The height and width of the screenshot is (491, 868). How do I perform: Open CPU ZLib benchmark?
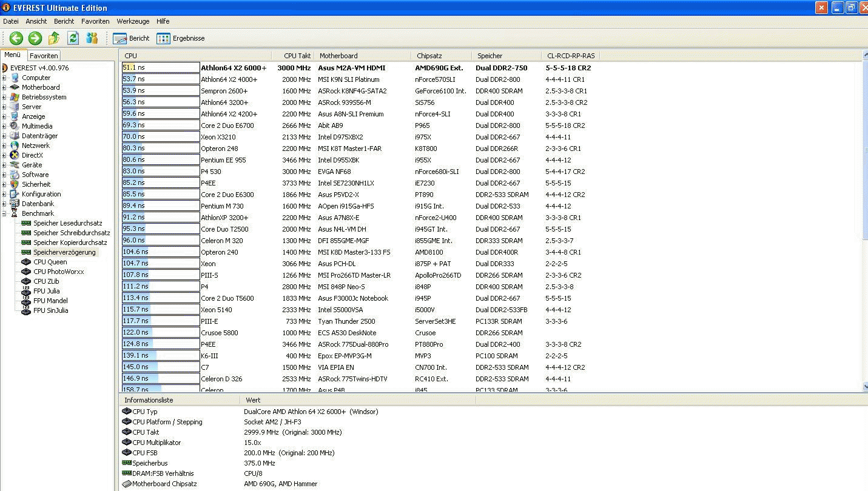pyautogui.click(x=46, y=281)
